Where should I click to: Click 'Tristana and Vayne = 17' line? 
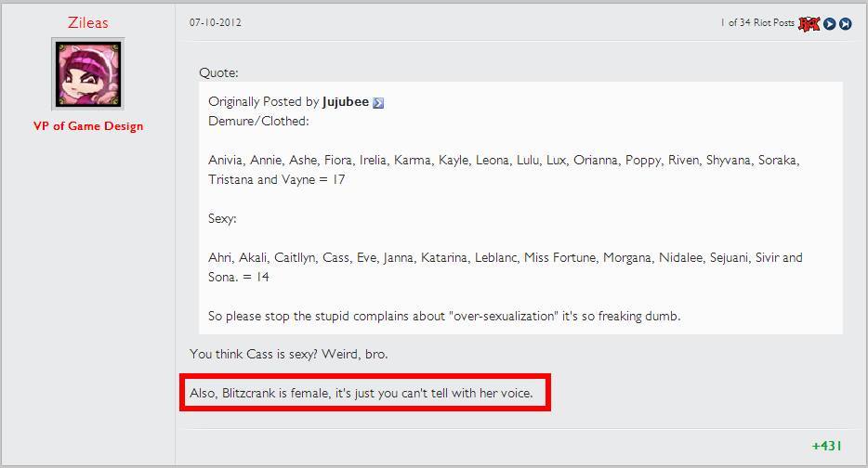point(276,180)
